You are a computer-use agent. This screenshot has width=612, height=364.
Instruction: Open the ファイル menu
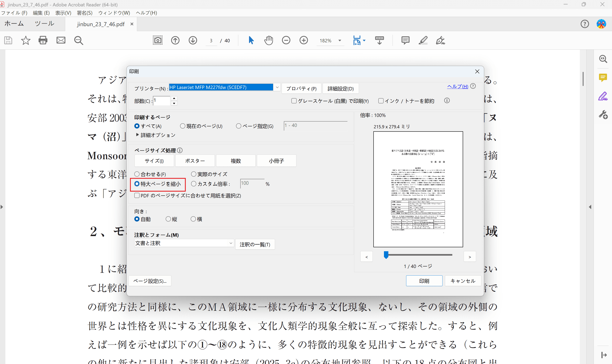pyautogui.click(x=14, y=13)
